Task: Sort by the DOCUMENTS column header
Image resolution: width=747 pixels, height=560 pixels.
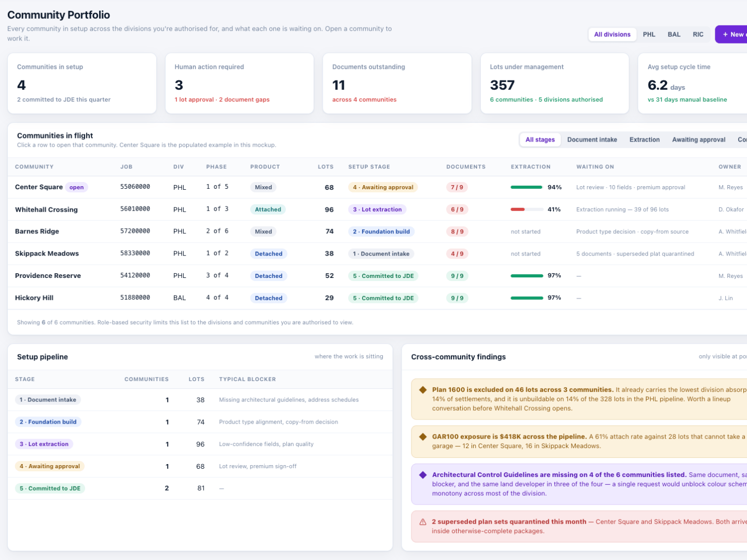Action: [x=466, y=167]
